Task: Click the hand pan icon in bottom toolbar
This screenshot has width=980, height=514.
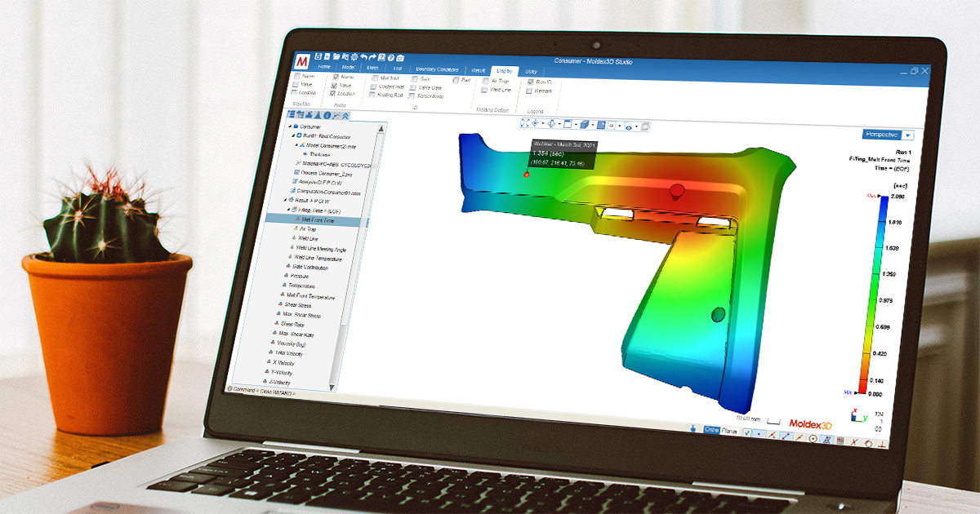Action: coord(693,428)
